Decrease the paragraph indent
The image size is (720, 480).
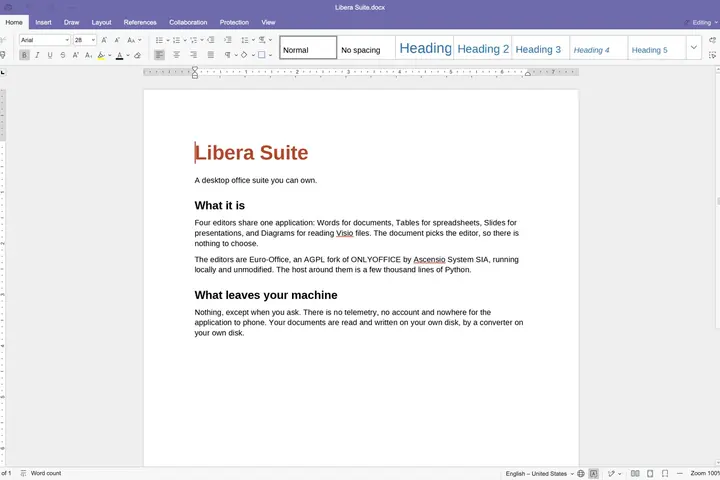coord(211,40)
